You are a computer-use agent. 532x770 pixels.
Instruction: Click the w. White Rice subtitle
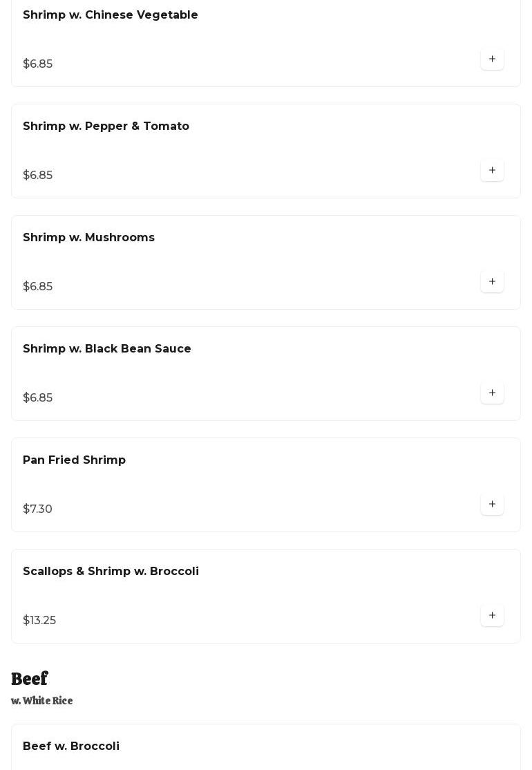41,701
